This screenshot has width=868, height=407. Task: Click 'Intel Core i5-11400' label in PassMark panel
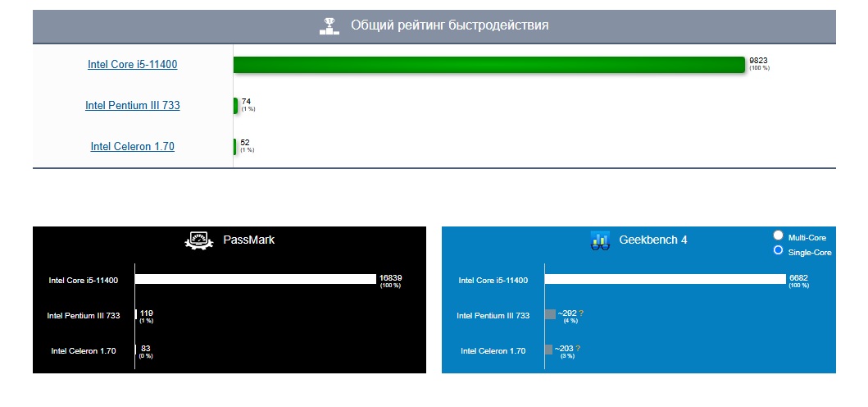pyautogui.click(x=84, y=281)
